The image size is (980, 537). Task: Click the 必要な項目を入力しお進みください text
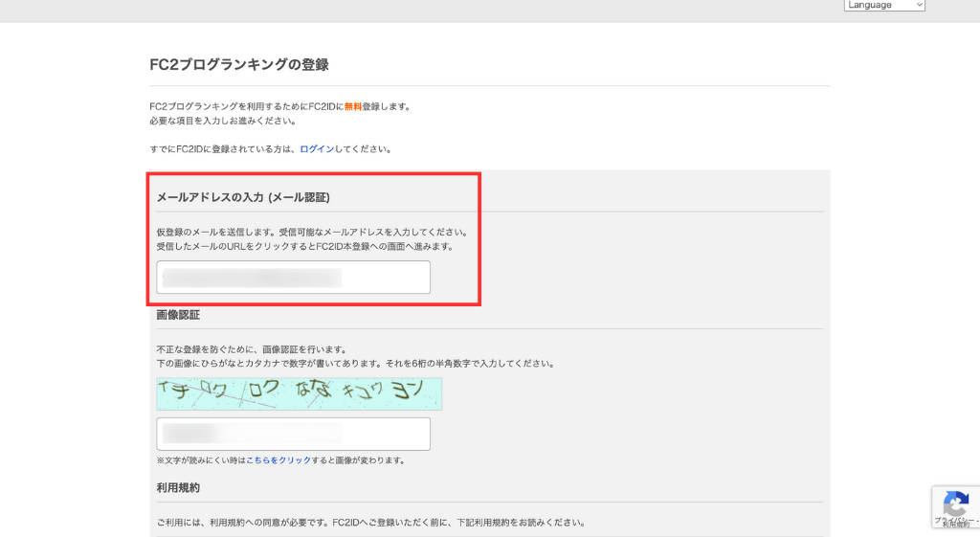point(222,121)
